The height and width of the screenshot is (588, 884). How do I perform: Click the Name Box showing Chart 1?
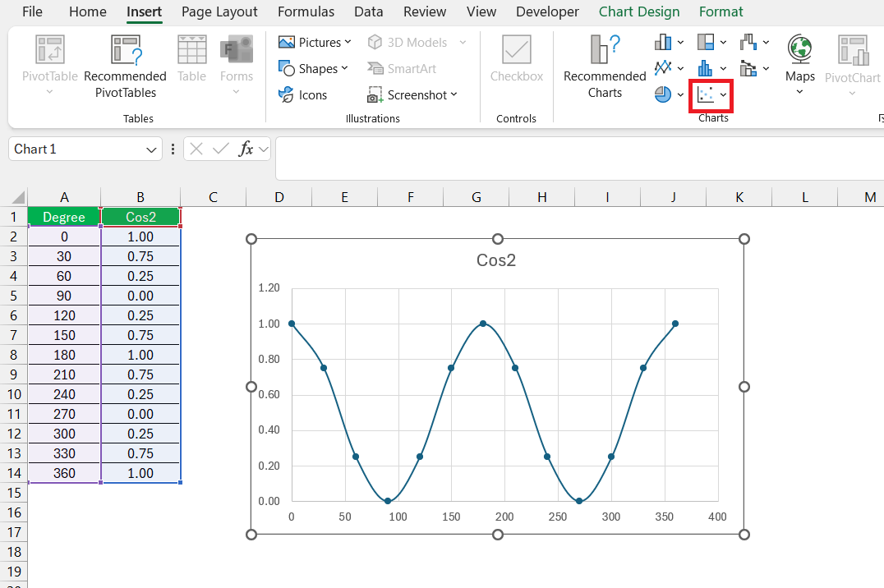pos(85,149)
